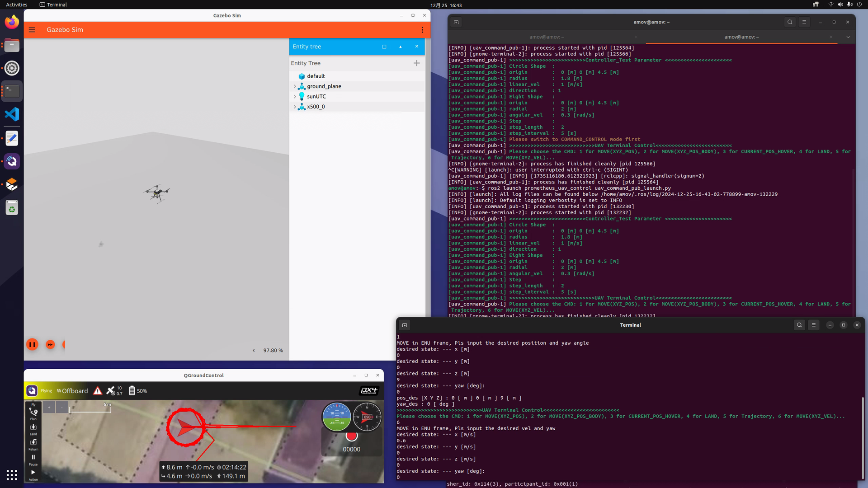Open the clock and calendar in top bar

(446, 5)
